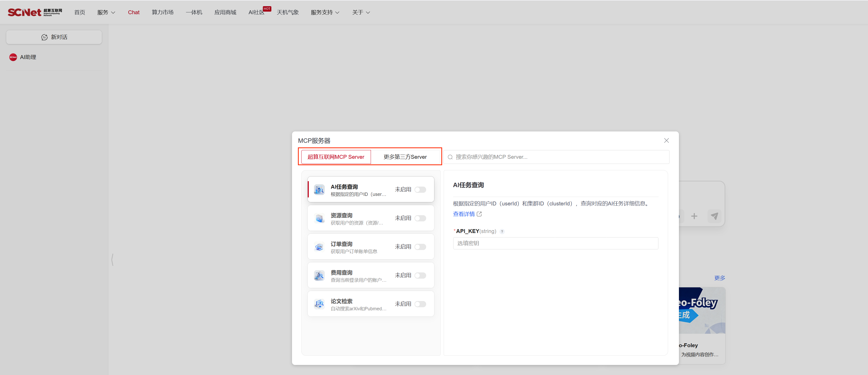Click the 资源查询 server icon
Viewport: 868px width, 375px height.
pyautogui.click(x=319, y=218)
